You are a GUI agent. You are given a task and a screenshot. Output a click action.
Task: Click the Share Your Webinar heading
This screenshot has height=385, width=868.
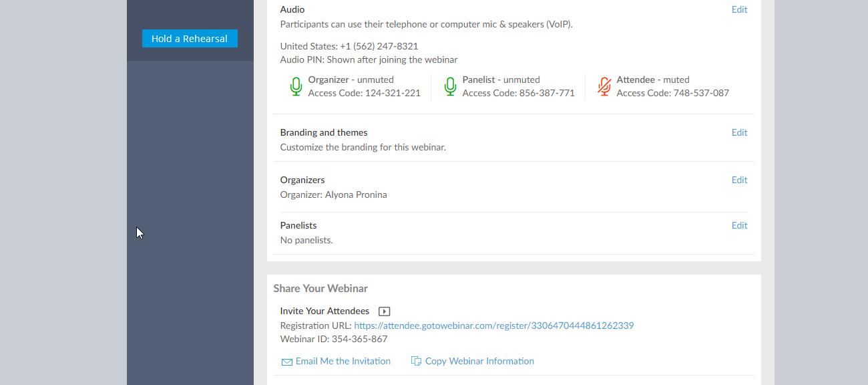(x=320, y=289)
